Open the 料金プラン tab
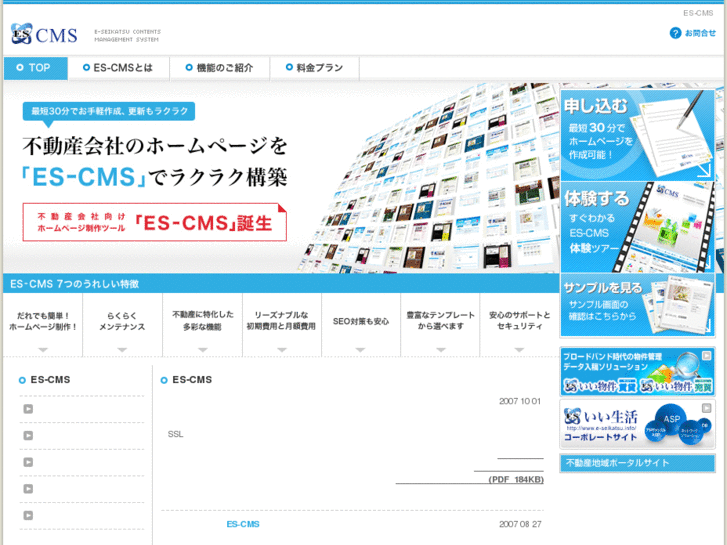This screenshot has width=727, height=545. (314, 68)
